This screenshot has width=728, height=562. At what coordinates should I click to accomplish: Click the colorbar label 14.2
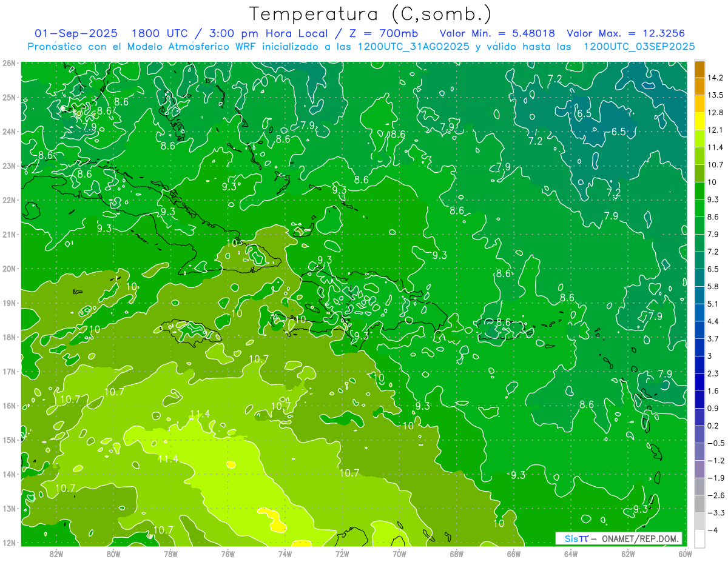pos(715,78)
